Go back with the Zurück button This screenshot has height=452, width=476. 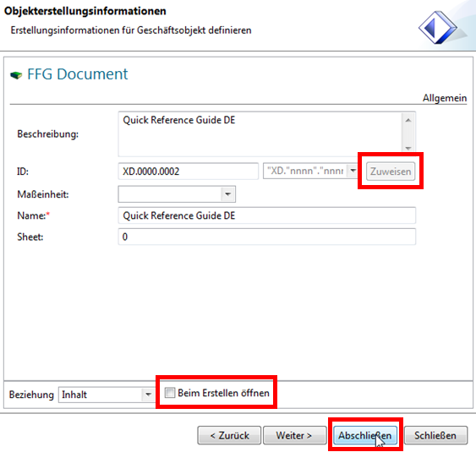[229, 435]
